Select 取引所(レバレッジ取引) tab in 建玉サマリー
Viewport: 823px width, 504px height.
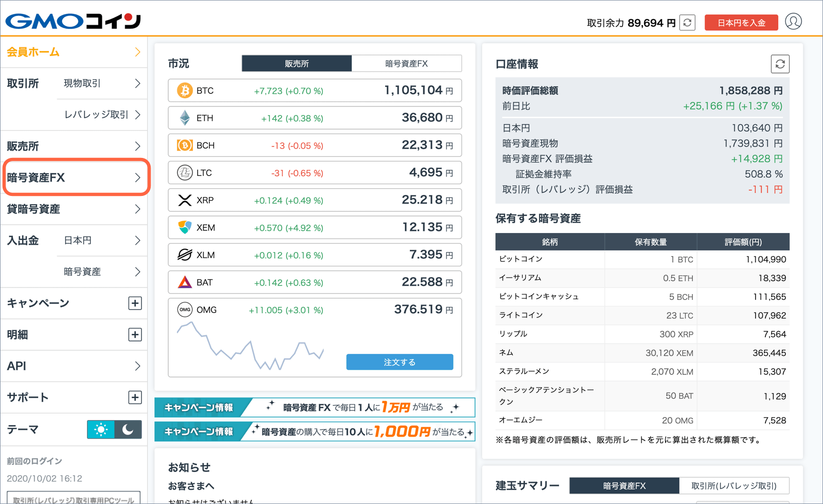pos(734,485)
